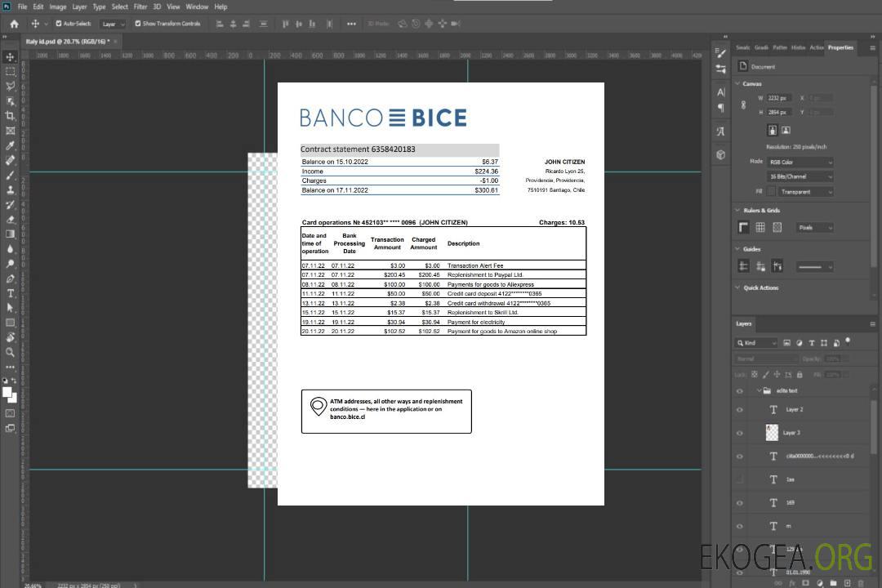Open guide line style dropdown
Viewport: 882px width, 588px height.
814,267
